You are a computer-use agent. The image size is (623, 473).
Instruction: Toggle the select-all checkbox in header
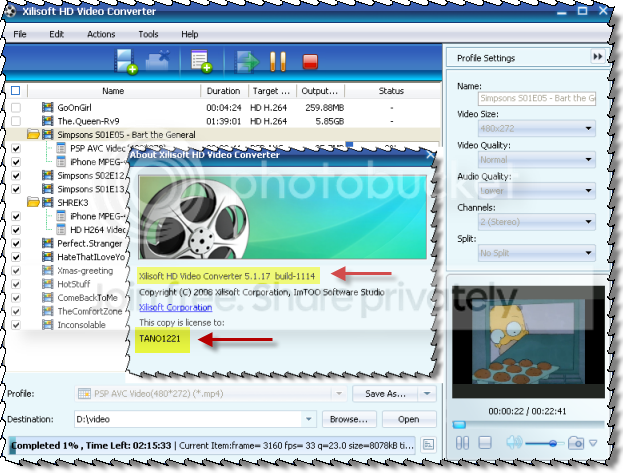coord(15,91)
